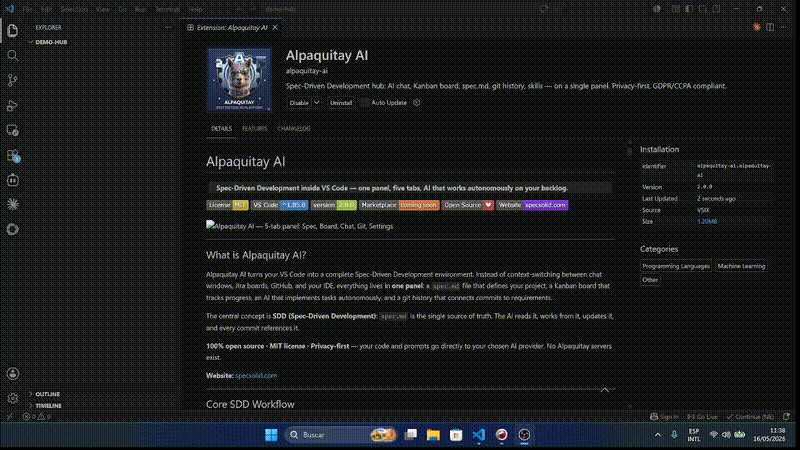The width and height of the screenshot is (800, 450).
Task: Click the remote window indicator in the status bar
Action: click(x=9, y=416)
